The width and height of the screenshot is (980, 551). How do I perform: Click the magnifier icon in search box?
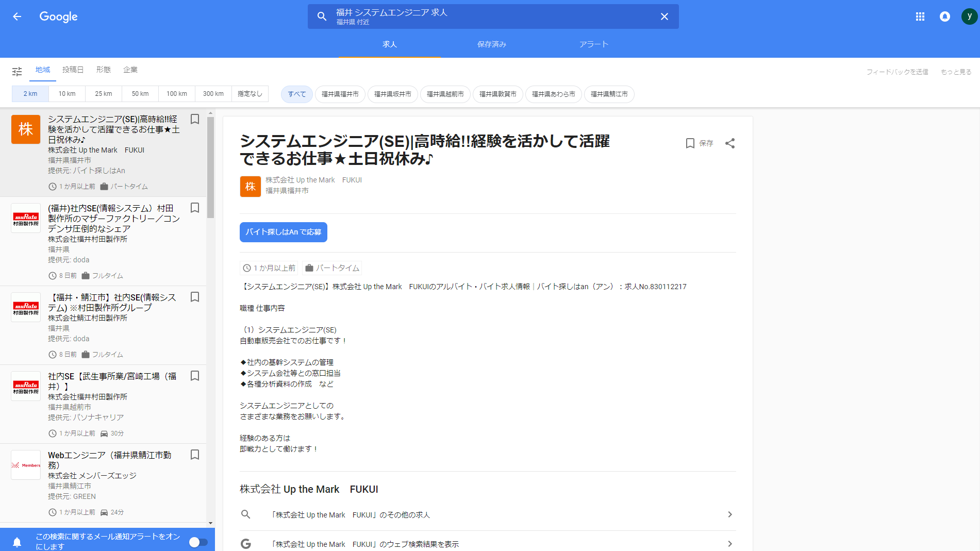[322, 16]
